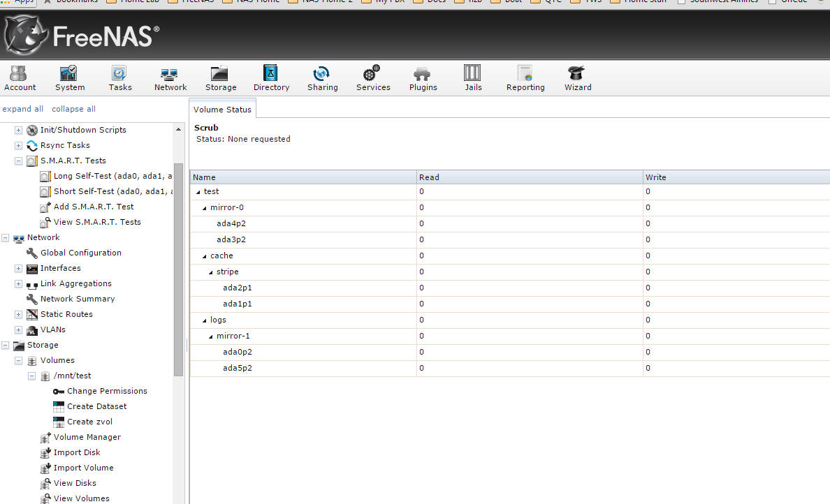Click the Volume Manager icon
The image size is (830, 504).
(45, 438)
